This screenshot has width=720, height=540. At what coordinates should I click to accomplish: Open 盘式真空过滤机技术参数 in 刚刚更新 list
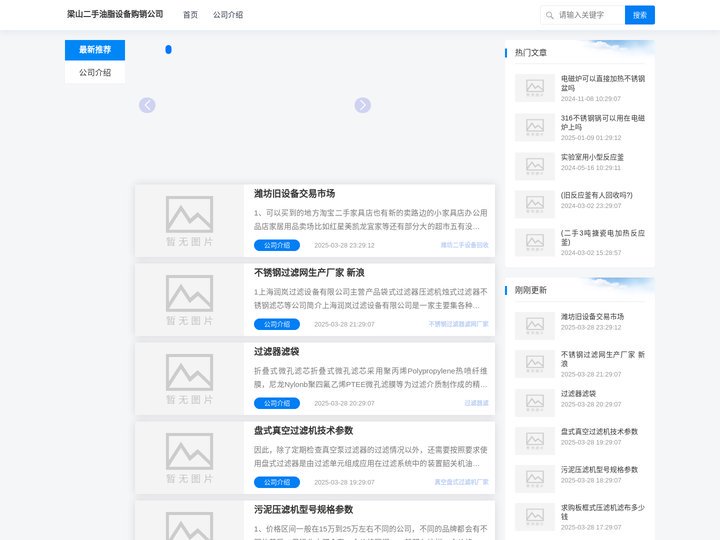[599, 432]
